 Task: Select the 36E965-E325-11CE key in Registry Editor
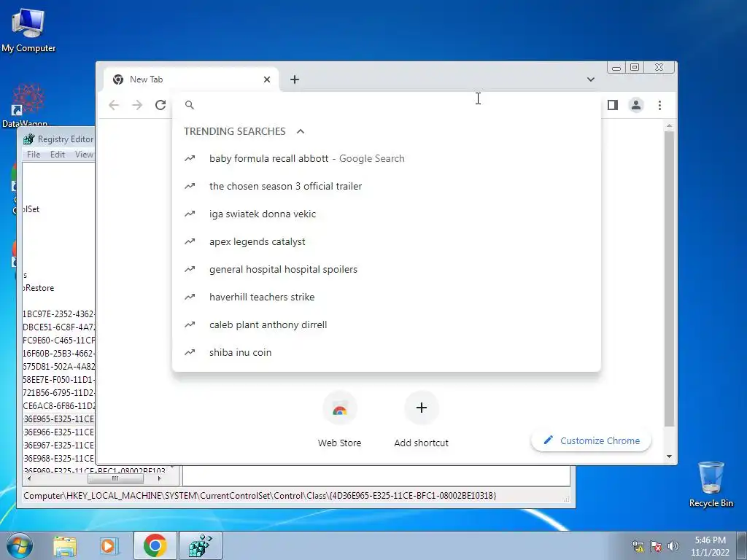[58, 419]
